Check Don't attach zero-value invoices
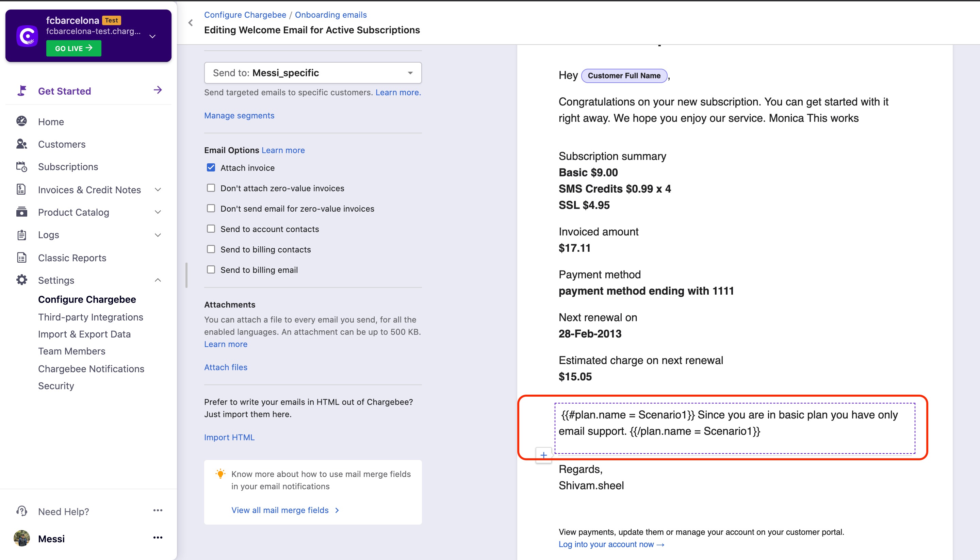 (x=211, y=188)
